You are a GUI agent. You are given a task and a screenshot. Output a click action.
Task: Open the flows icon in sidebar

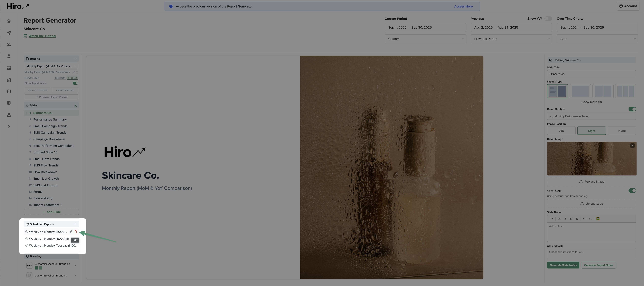9,45
